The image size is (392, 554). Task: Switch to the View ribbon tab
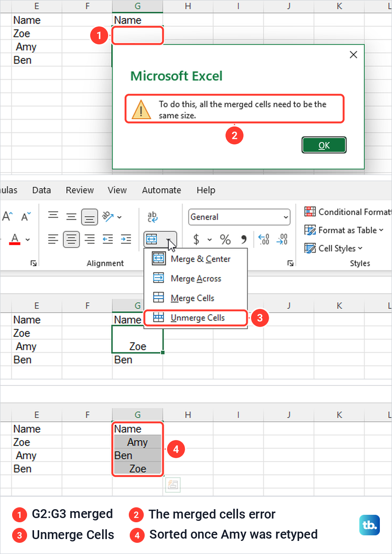[x=117, y=190]
